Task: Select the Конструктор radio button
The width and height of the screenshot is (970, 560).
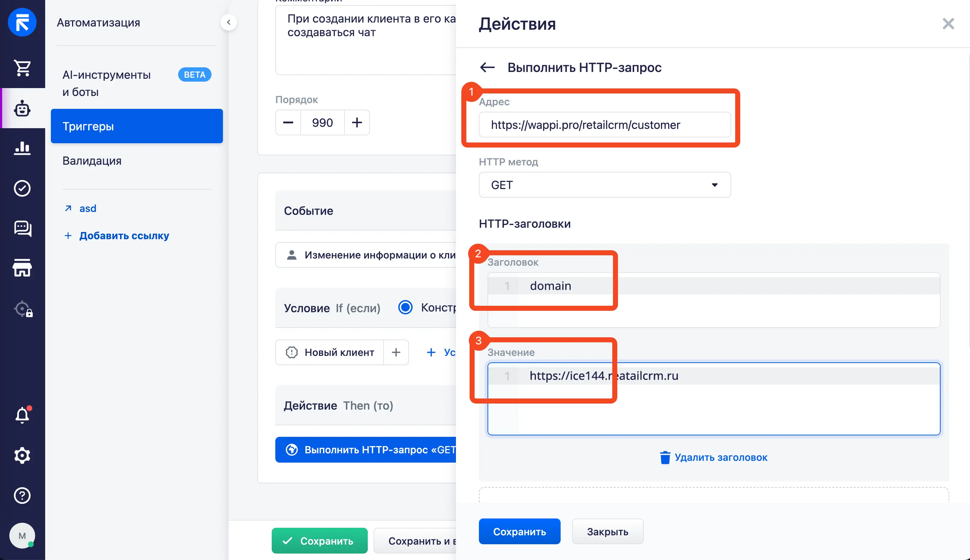Action: coord(405,307)
